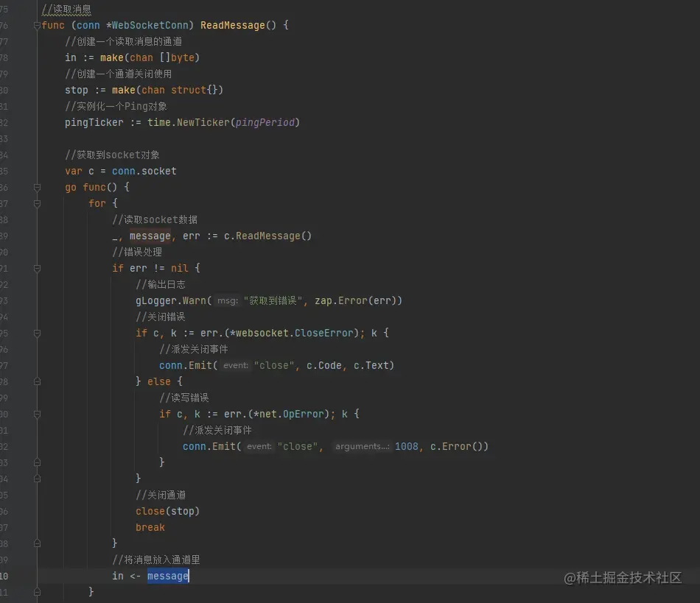Collapse the ReadMessage function fold marker
700x603 pixels.
37,26
